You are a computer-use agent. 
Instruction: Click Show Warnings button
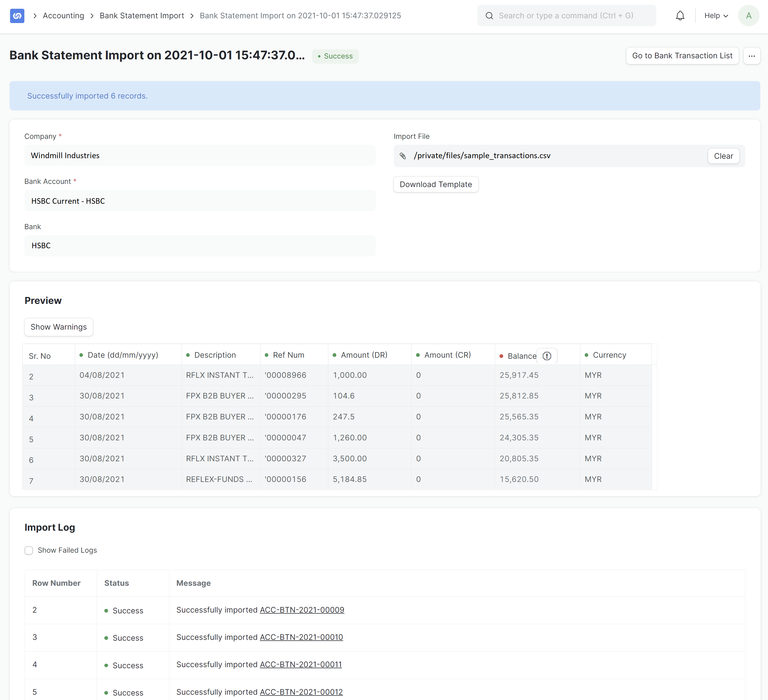[59, 327]
